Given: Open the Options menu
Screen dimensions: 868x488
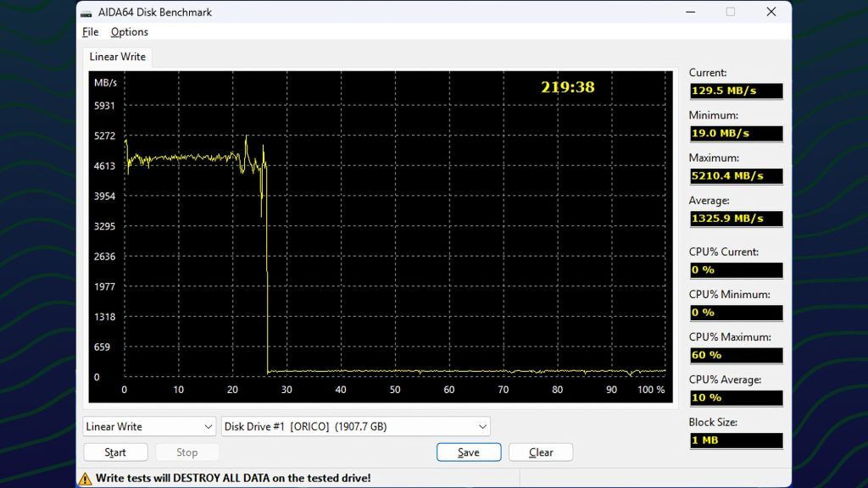Looking at the screenshot, I should click(x=129, y=32).
